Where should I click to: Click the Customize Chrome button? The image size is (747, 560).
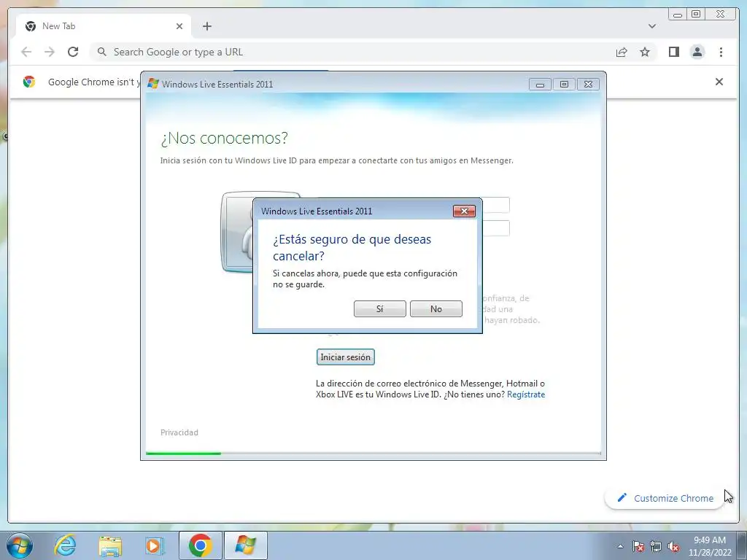click(x=665, y=498)
